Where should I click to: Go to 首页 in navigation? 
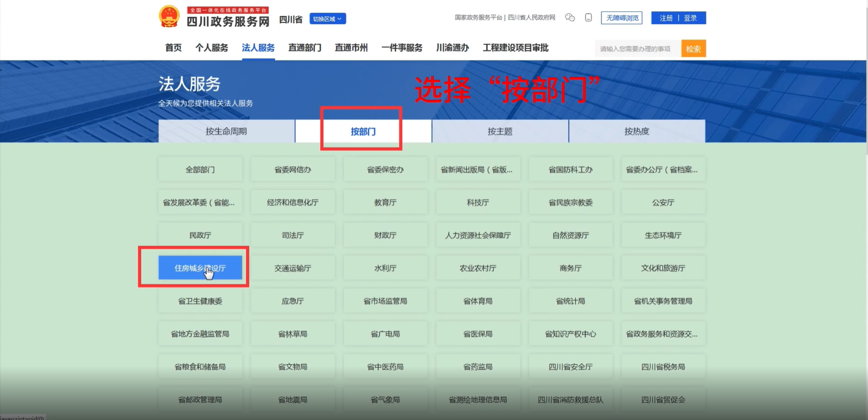pos(173,48)
